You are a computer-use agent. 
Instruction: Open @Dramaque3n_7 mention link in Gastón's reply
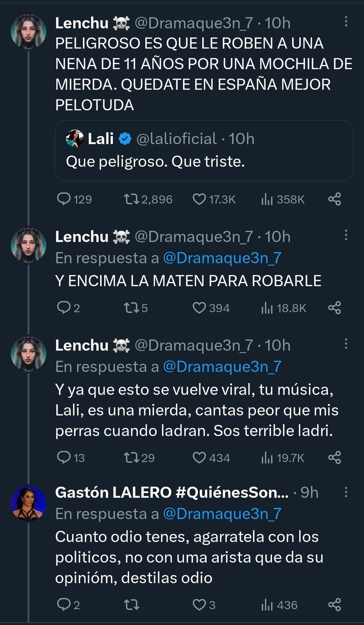pos(222,514)
